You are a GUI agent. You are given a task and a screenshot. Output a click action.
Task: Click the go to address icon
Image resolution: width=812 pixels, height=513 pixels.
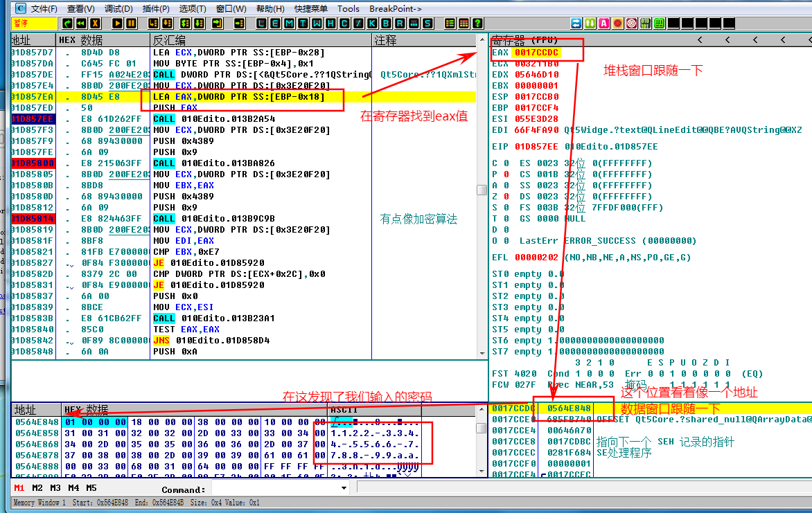tap(239, 24)
